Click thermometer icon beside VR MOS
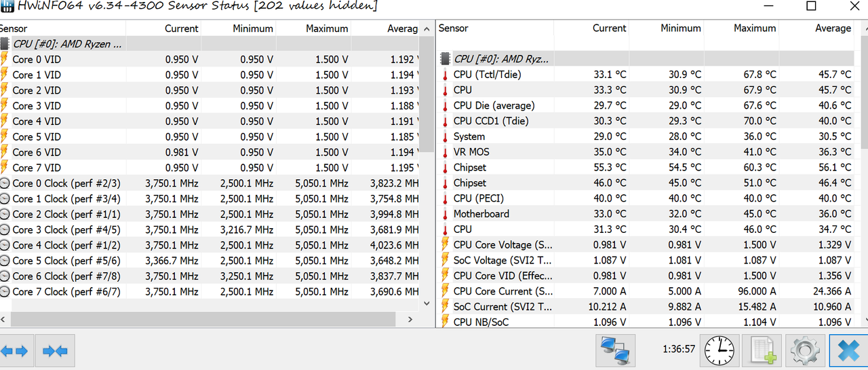This screenshot has width=868, height=370. point(446,152)
